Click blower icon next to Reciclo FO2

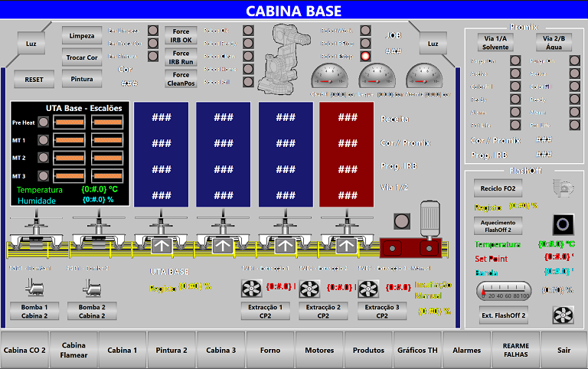[x=563, y=188]
